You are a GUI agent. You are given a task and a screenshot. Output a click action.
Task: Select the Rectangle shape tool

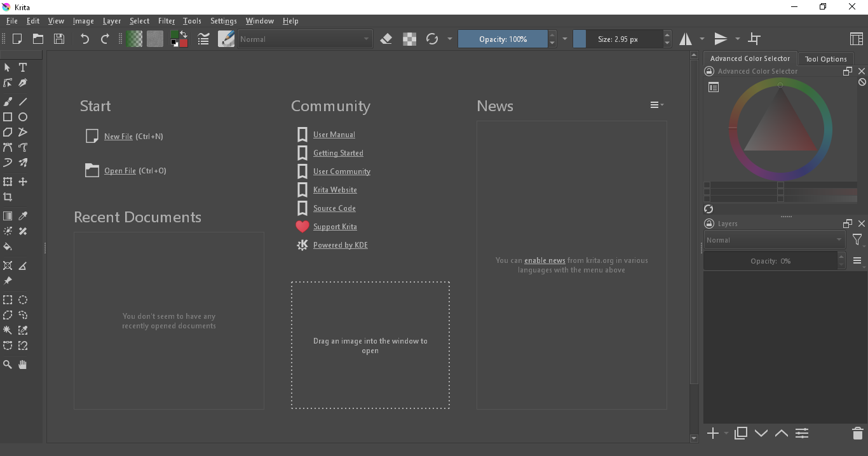8,117
